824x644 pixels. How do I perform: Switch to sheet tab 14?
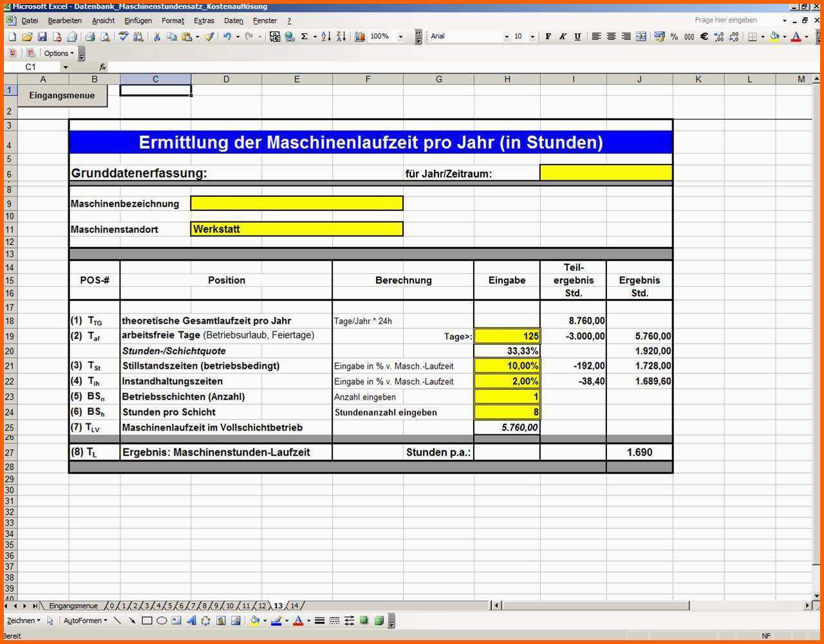294,606
